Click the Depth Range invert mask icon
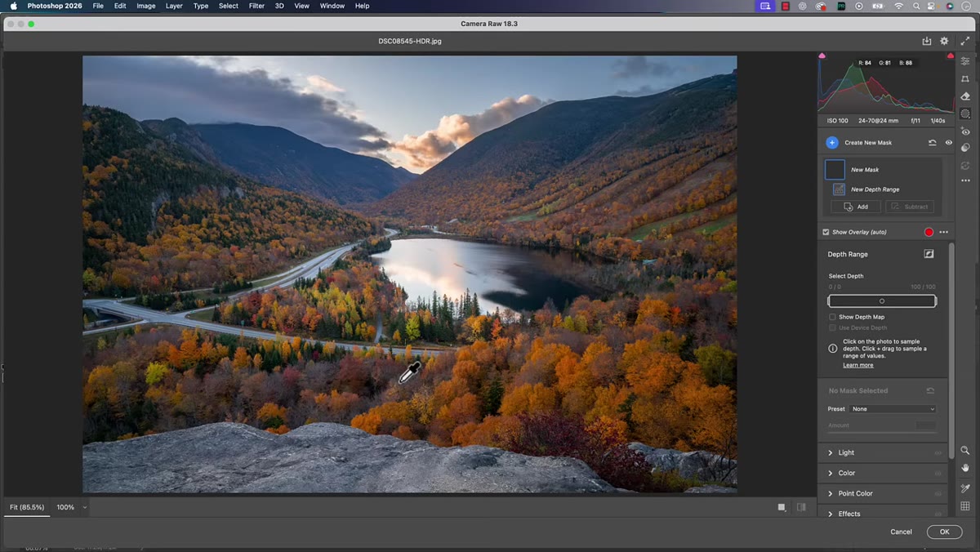The height and width of the screenshot is (552, 980). [929, 254]
